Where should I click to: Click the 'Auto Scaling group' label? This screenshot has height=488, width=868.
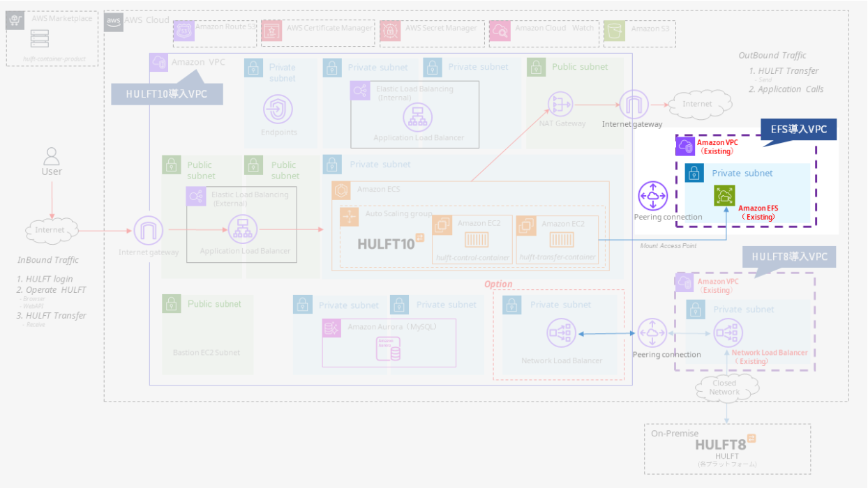(x=398, y=214)
